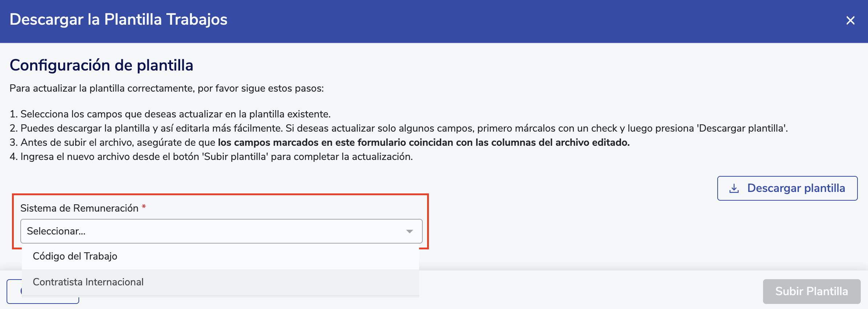The image size is (868, 309).
Task: Click the blue dialog header bar
Action: pyautogui.click(x=508, y=20)
